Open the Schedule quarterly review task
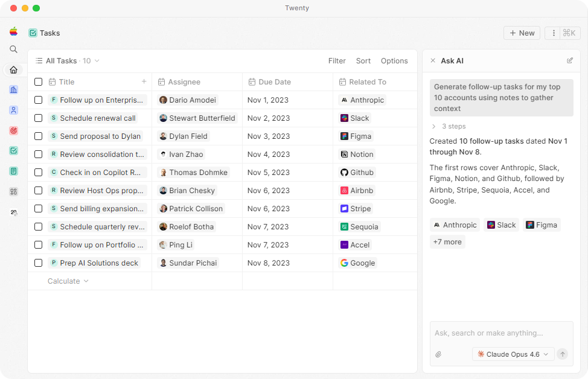Screen dimensions: 588x379 point(98,227)
